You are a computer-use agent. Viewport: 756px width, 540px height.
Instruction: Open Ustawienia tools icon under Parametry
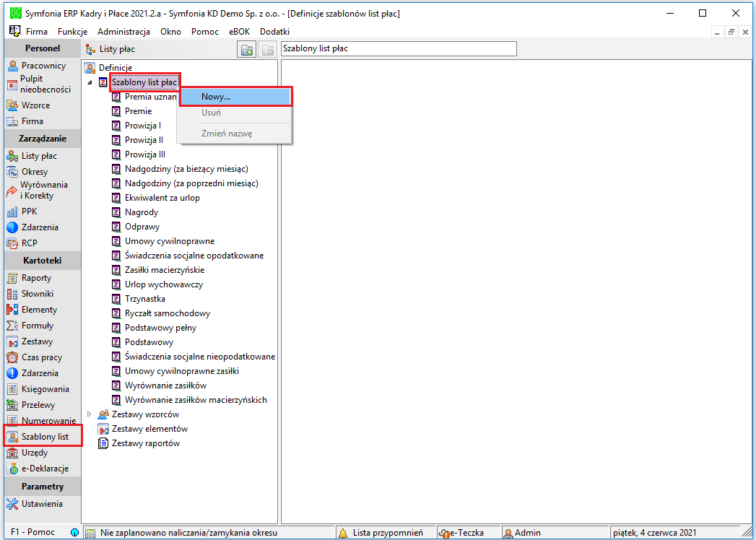12,504
